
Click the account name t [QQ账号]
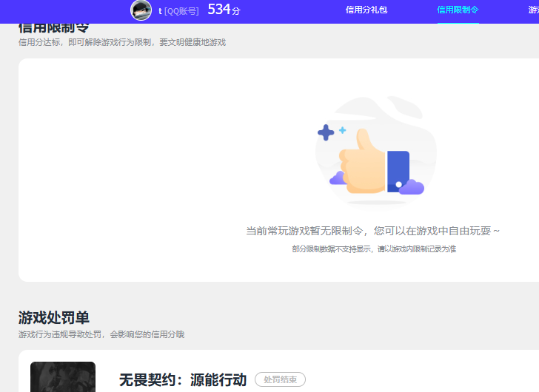pos(178,11)
